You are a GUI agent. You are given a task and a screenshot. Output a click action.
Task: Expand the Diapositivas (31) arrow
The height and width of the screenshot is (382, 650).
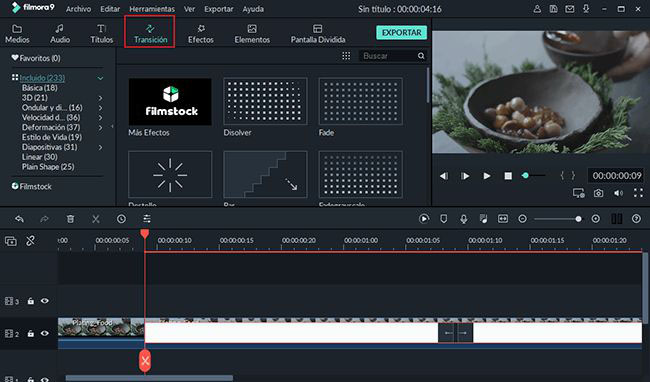tap(100, 147)
